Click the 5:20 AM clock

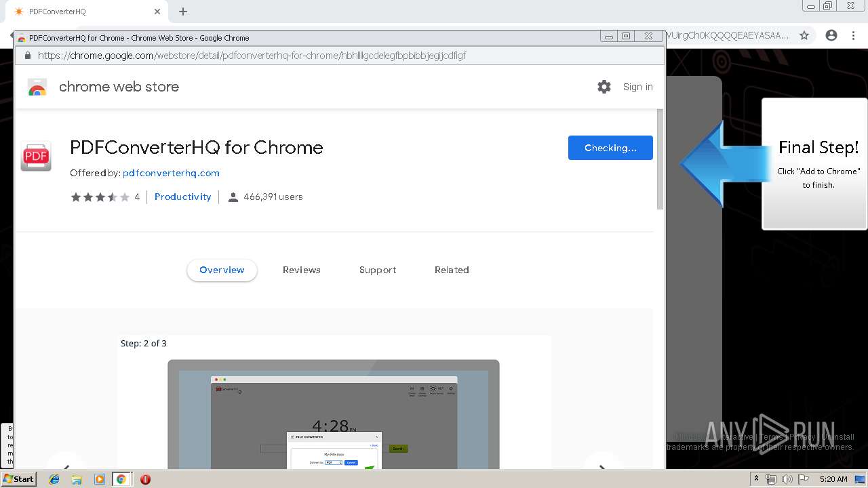click(x=833, y=479)
